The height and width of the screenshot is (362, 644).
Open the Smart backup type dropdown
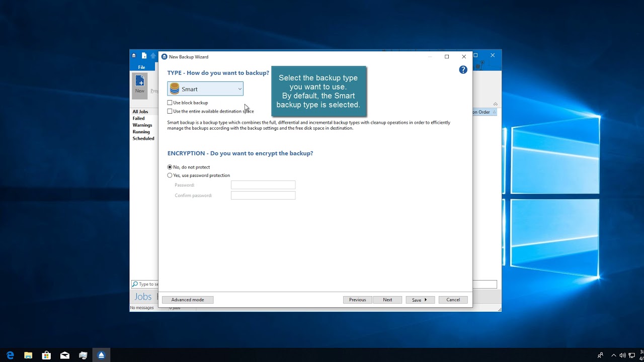coord(239,88)
